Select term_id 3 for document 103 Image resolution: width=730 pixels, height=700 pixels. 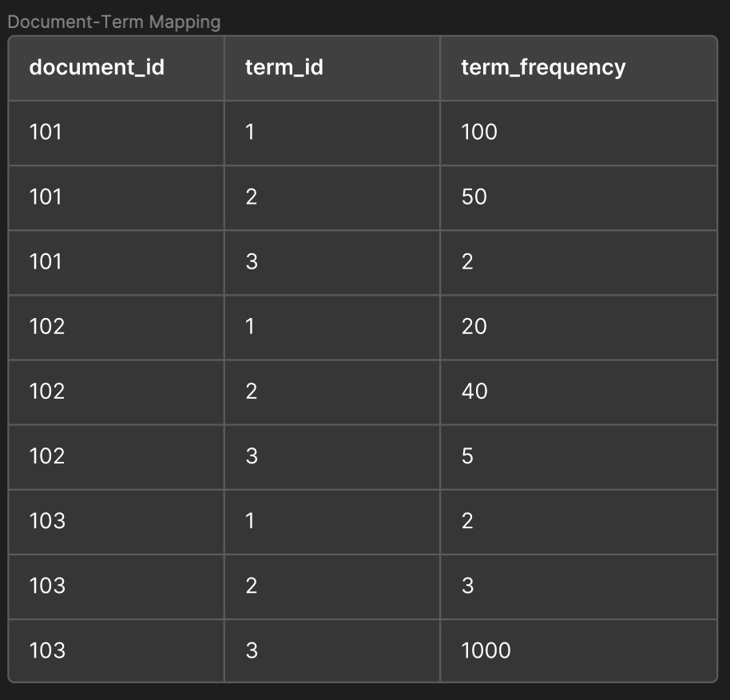coord(332,651)
